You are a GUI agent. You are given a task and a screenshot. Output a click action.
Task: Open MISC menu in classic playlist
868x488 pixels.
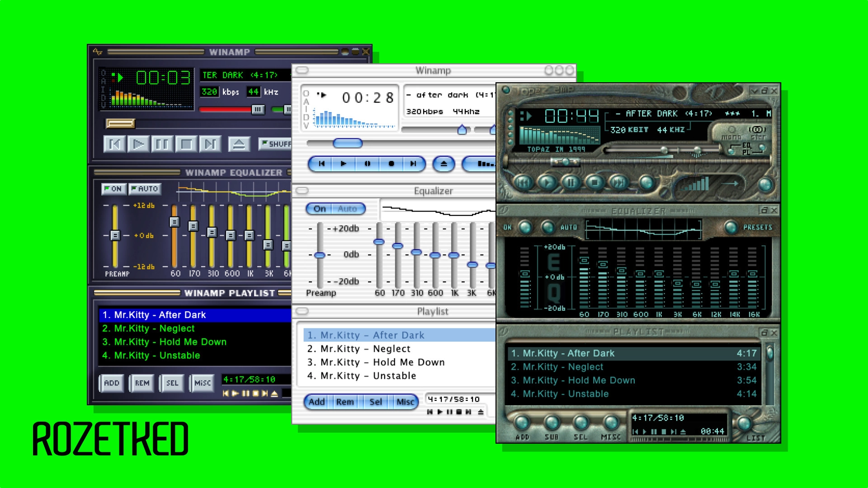(202, 383)
